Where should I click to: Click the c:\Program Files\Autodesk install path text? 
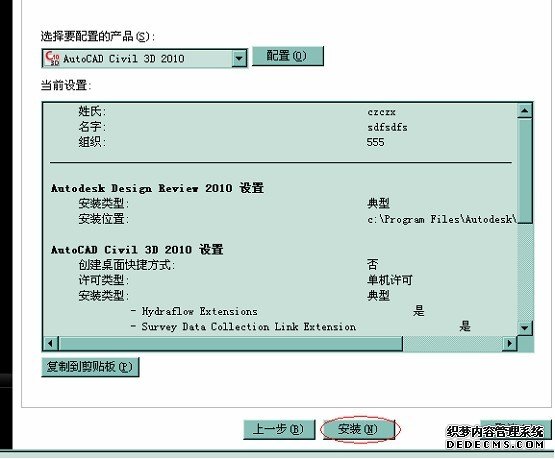441,219
